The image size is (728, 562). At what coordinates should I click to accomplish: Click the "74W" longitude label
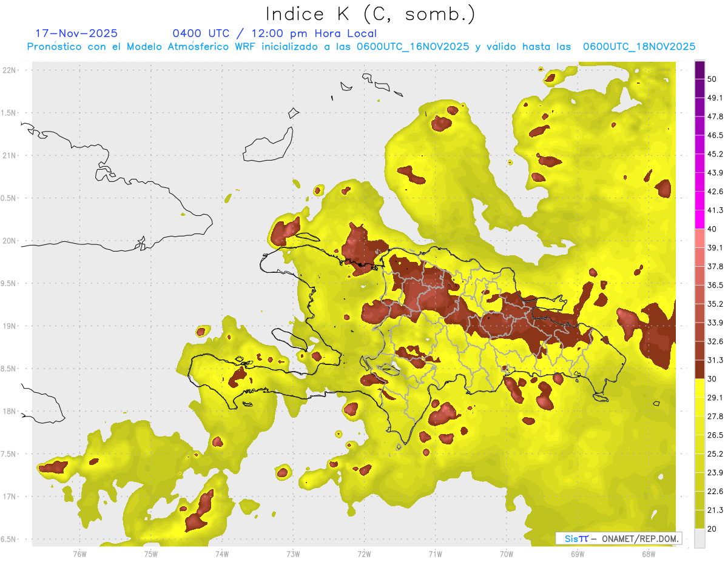222,554
